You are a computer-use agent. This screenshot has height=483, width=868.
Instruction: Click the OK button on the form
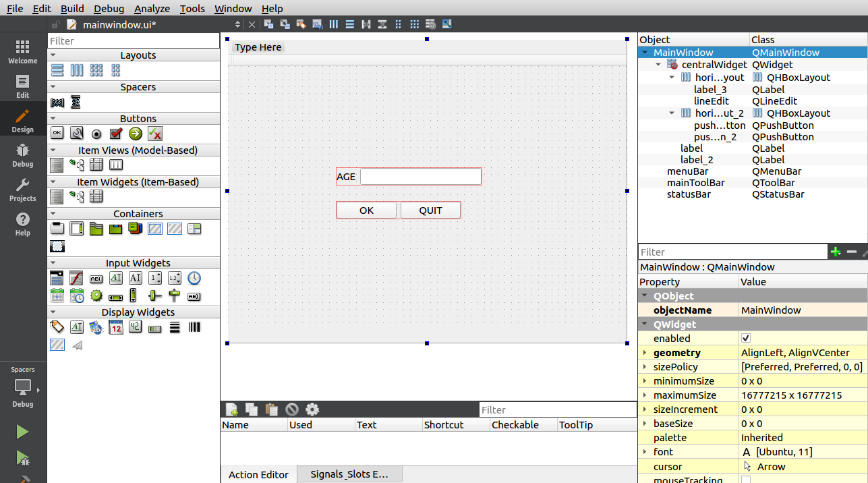366,210
